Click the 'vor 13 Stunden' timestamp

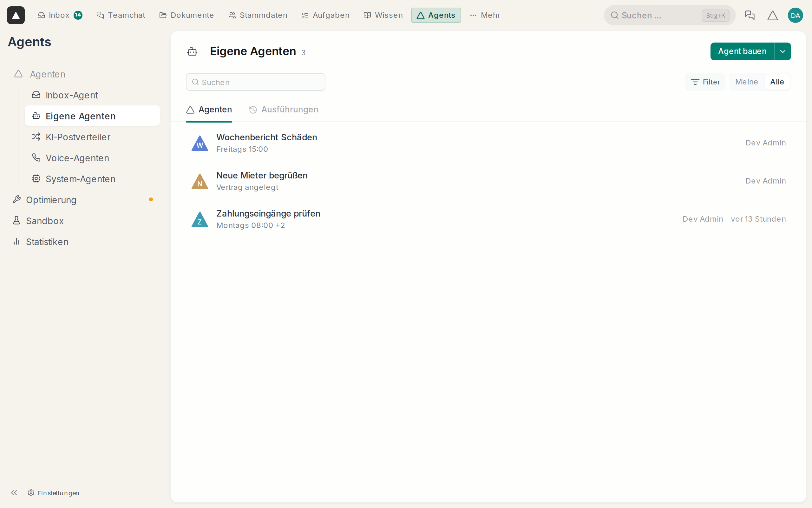coord(758,219)
